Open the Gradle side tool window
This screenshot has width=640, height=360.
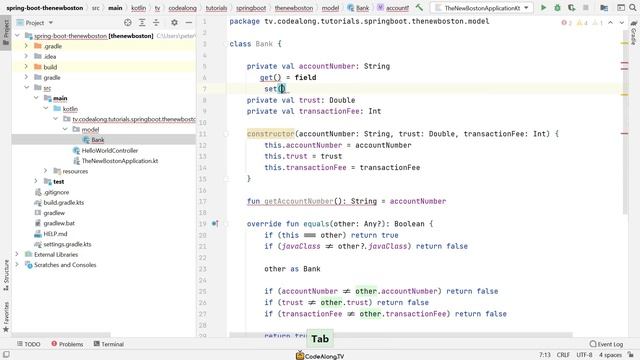click(x=633, y=34)
